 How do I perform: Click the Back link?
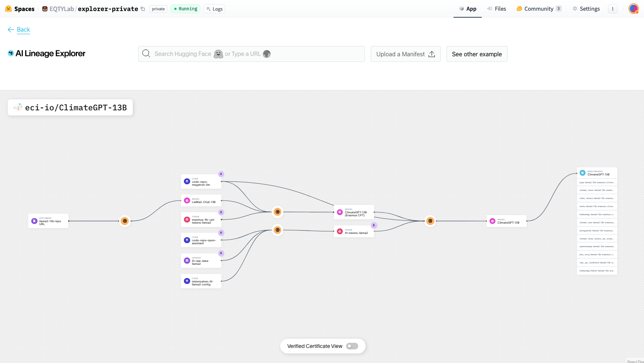tap(24, 29)
